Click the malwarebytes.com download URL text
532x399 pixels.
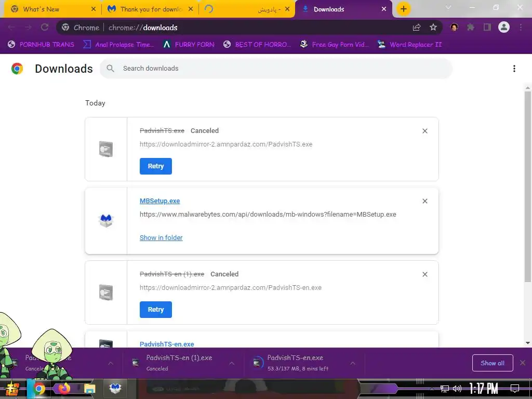(268, 215)
